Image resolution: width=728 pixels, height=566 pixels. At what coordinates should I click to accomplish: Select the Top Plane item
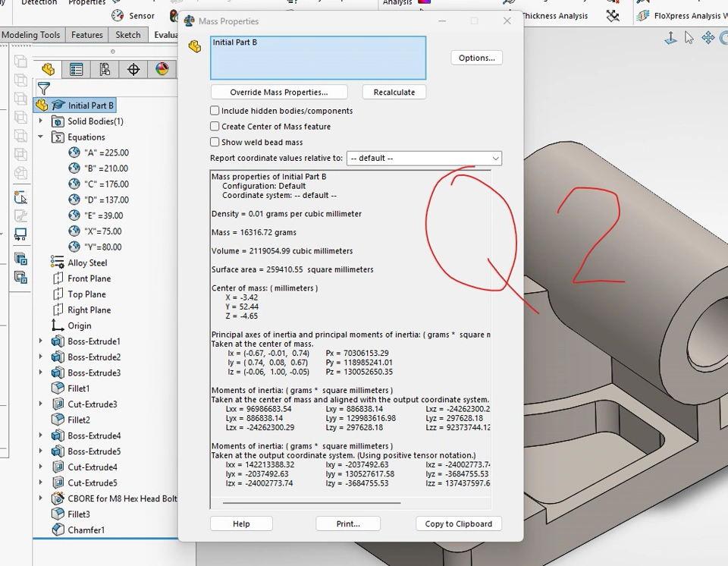pos(79,294)
